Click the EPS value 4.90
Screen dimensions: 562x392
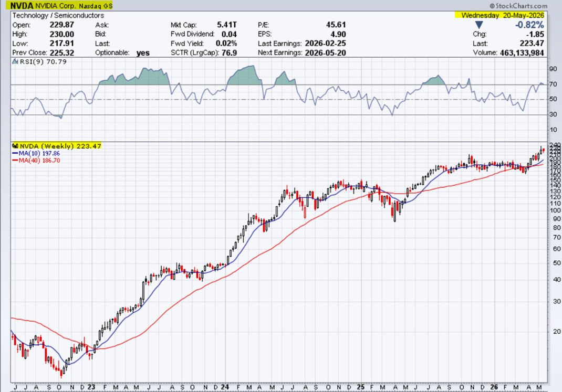pos(338,34)
